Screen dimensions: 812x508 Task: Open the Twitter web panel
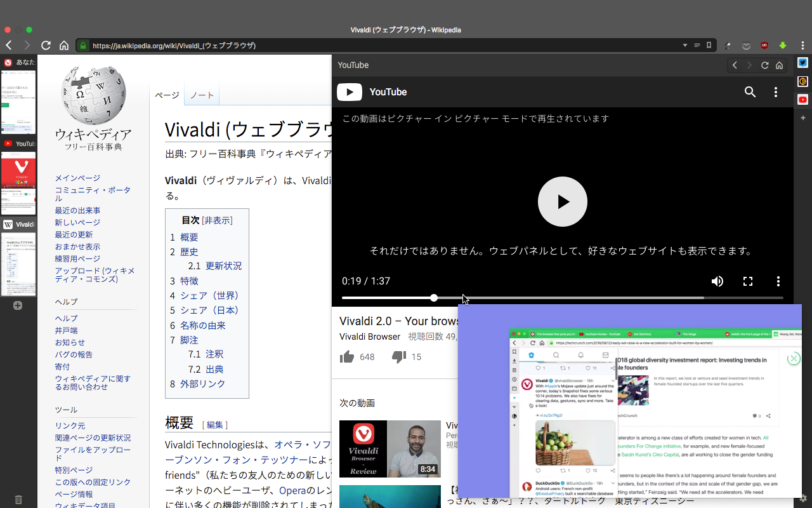(x=802, y=63)
